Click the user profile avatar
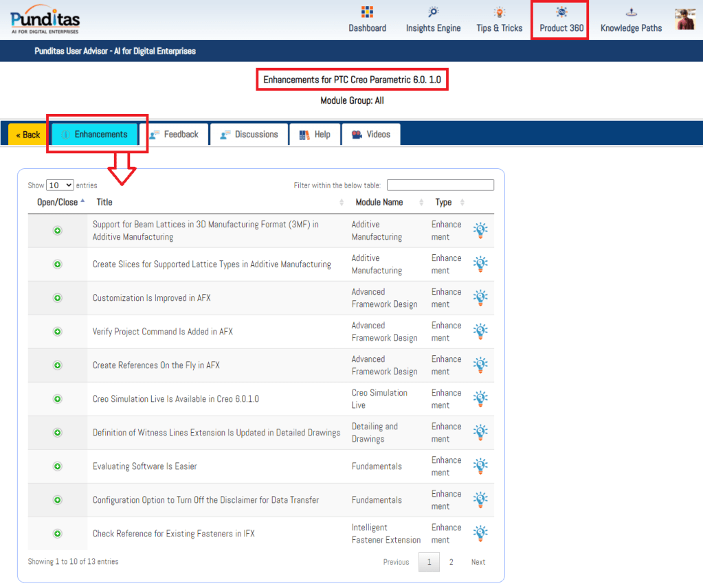This screenshot has height=588, width=703. point(684,19)
